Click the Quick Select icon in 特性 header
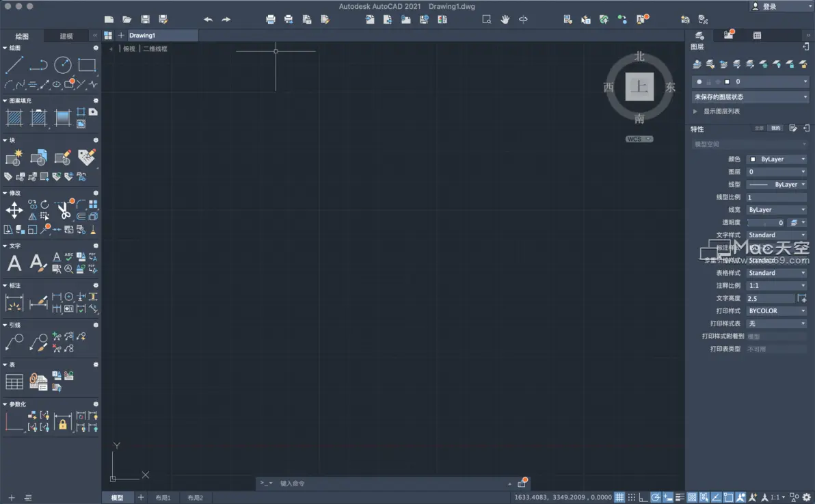The height and width of the screenshot is (504, 815). click(x=792, y=128)
